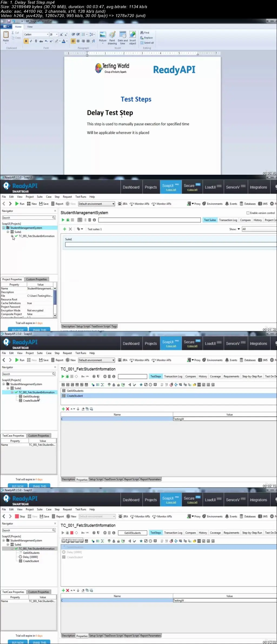Toggle subscript in the WordPad Font group
Viewport: 277px width, 644px height.
coord(46,41)
